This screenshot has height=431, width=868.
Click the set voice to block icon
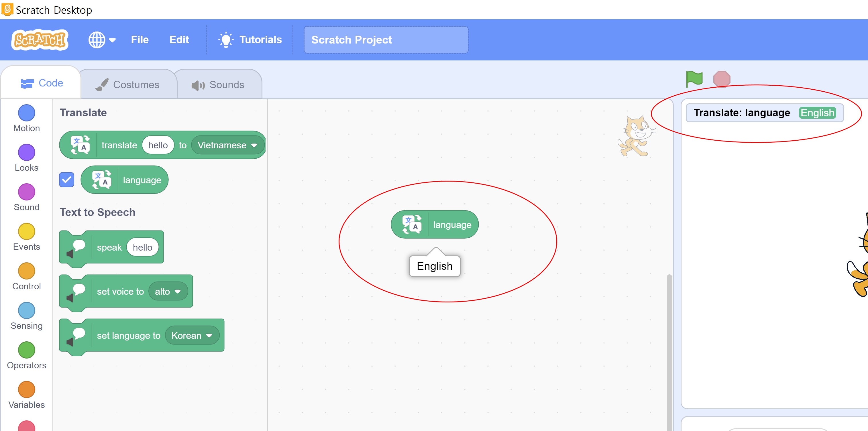76,293
